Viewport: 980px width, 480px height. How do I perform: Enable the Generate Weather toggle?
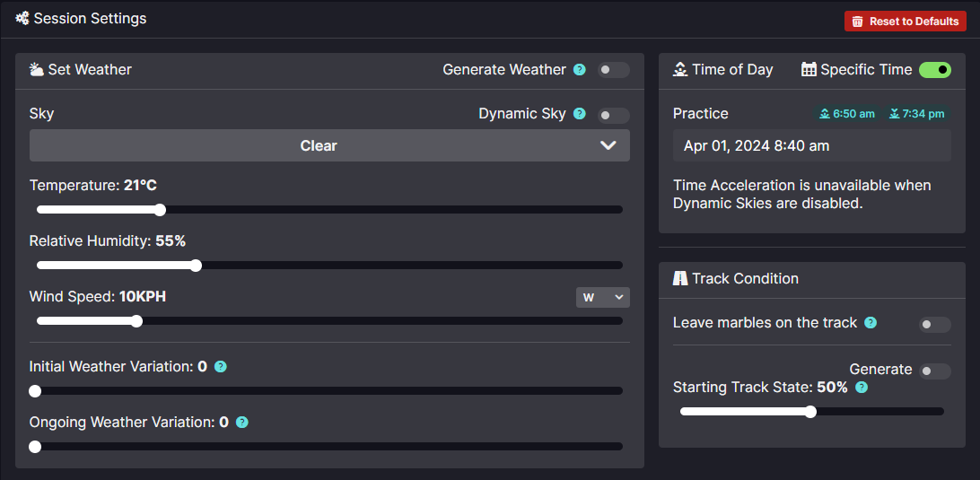click(613, 70)
